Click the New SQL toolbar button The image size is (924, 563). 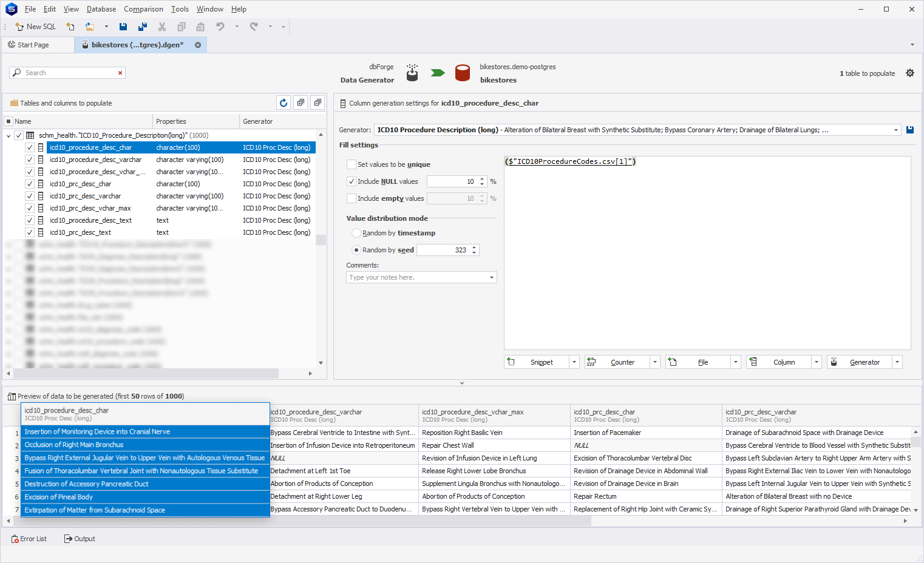point(36,27)
